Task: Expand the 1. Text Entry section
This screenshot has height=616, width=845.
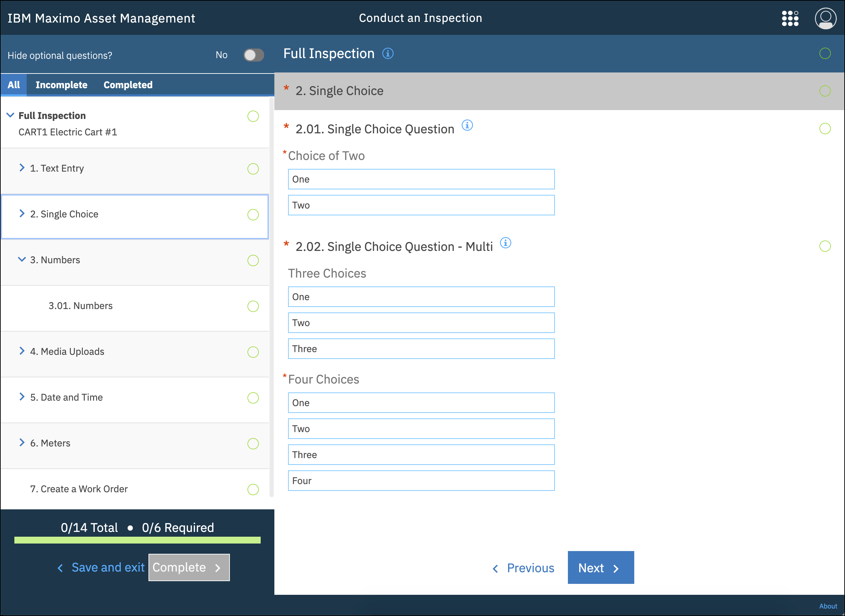Action: coord(22,168)
